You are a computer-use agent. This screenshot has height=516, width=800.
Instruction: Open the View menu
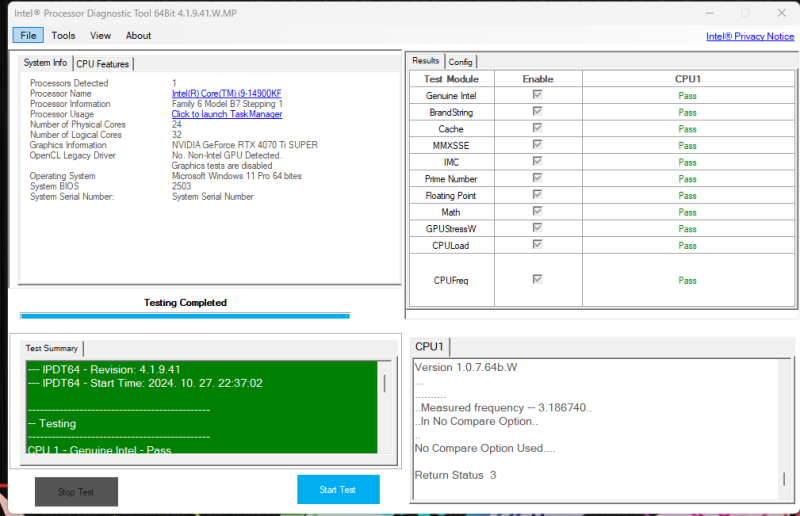point(100,35)
